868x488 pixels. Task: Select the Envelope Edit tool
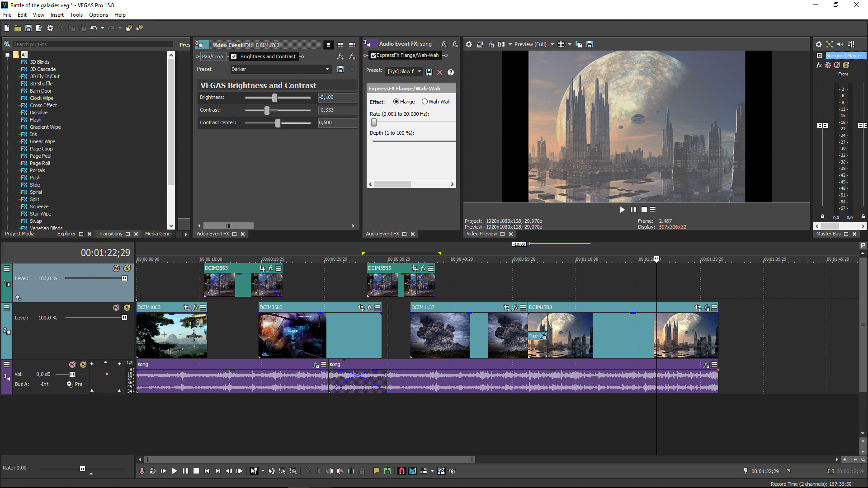point(271,471)
